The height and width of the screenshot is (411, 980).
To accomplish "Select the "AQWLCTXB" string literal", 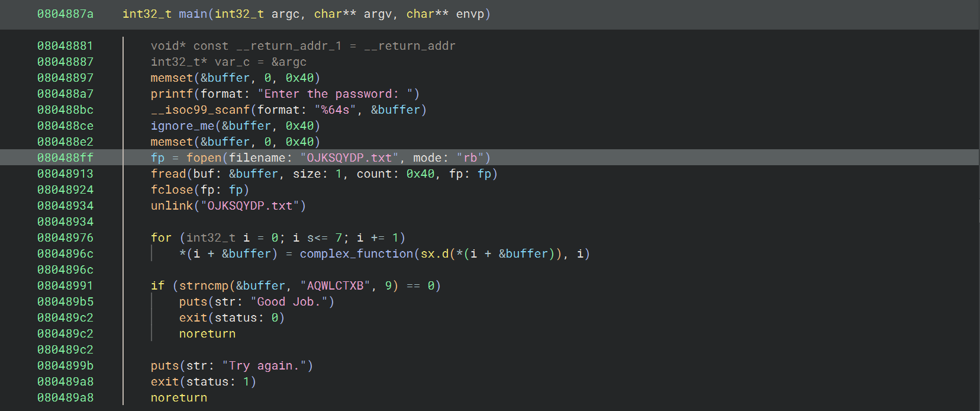I will pyautogui.click(x=335, y=285).
